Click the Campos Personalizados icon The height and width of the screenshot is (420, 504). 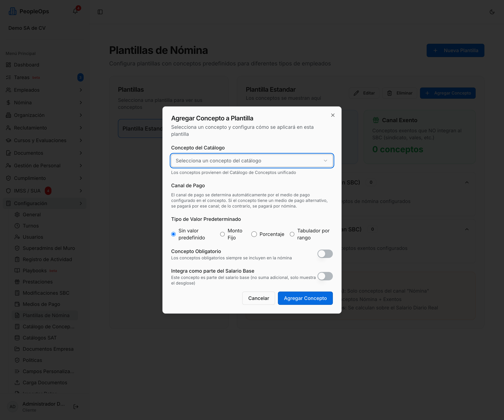pyautogui.click(x=17, y=371)
